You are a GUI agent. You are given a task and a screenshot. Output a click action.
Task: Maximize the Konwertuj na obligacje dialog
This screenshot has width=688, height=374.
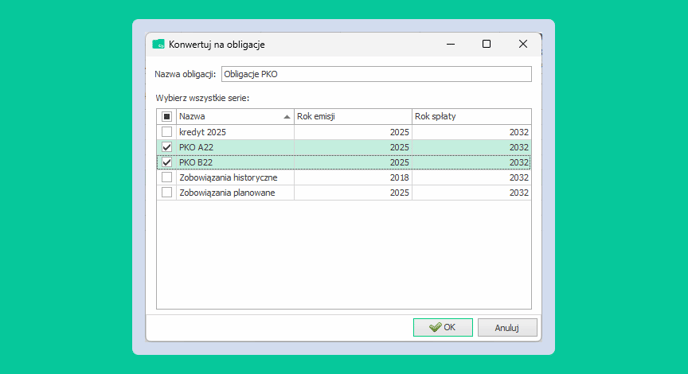click(x=486, y=44)
